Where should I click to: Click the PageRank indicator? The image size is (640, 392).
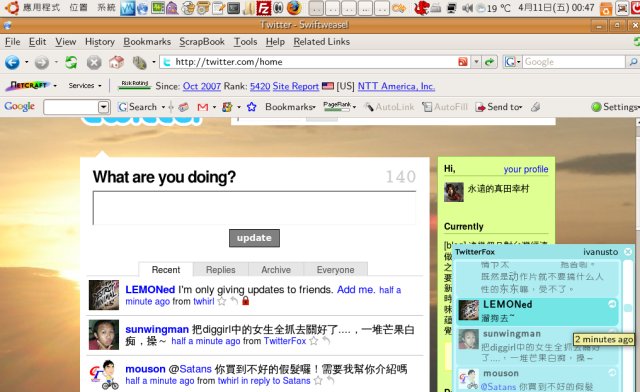pyautogui.click(x=337, y=107)
